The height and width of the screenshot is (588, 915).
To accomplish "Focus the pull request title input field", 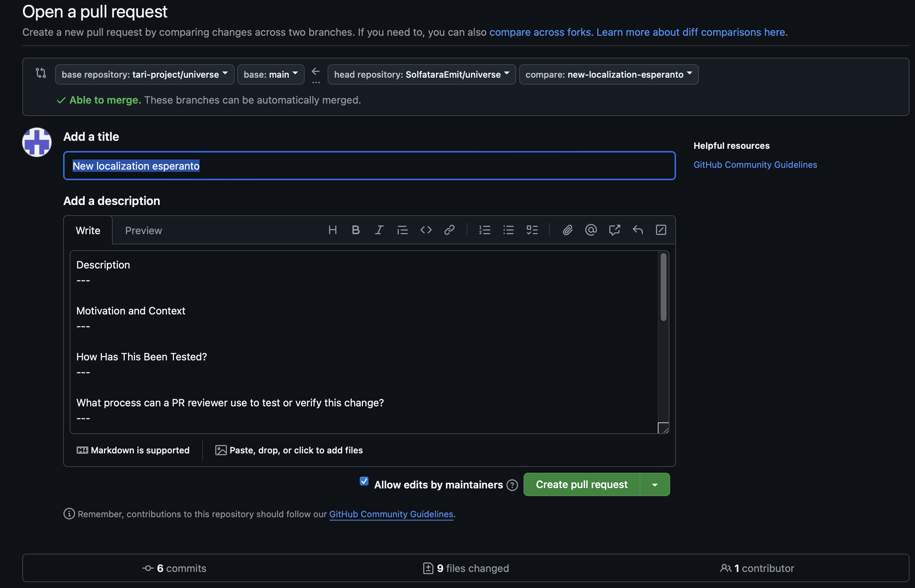I will tap(369, 166).
